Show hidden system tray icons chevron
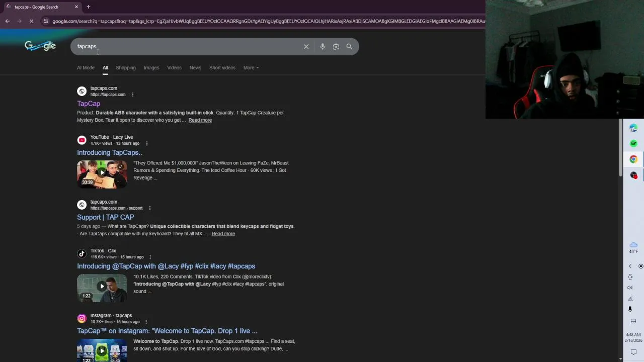Image resolution: width=644 pixels, height=362 pixels. tap(630, 266)
